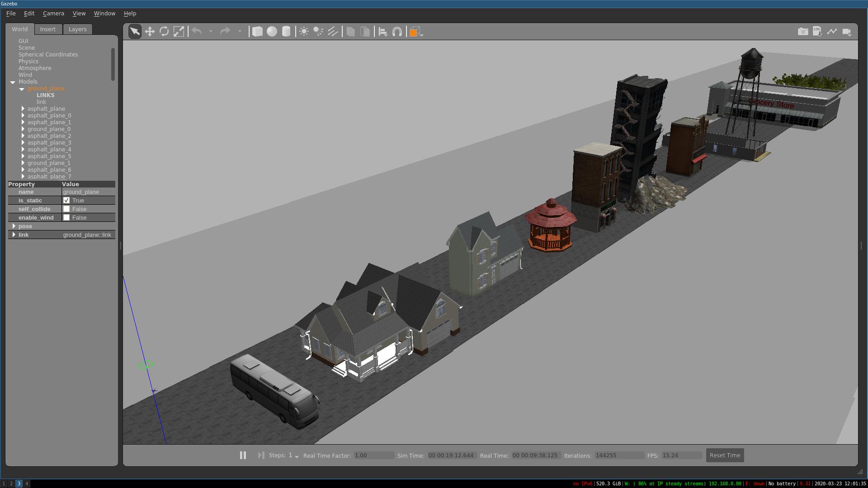Open the Camera menu
Screen dimensions: 868x488
click(53, 14)
